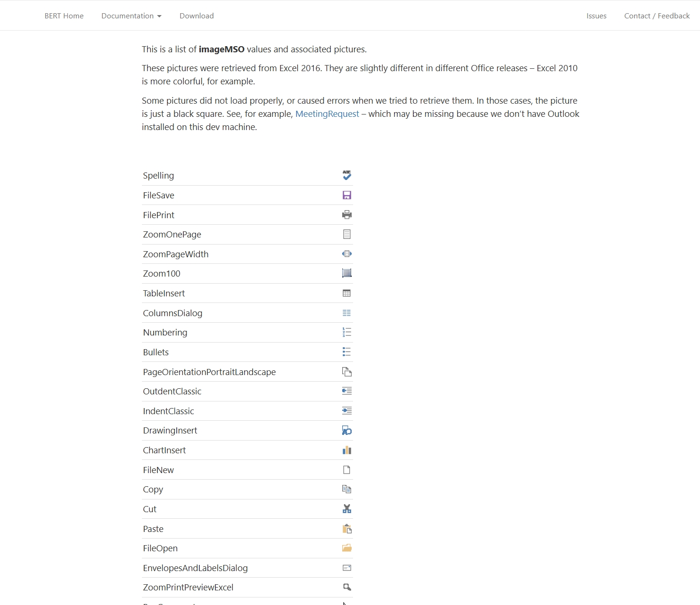The image size is (700, 605).
Task: Click the Bullets list icon
Action: (347, 352)
